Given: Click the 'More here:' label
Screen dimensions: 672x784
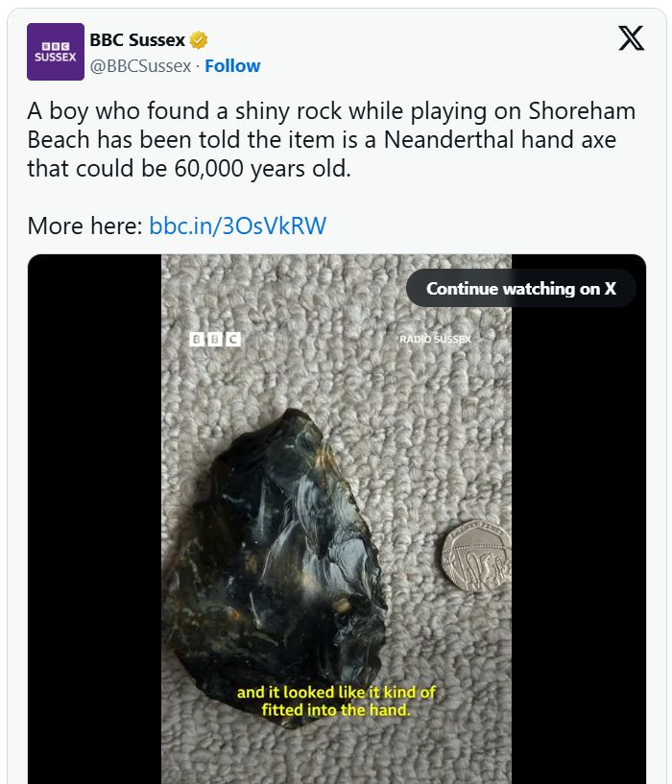Looking at the screenshot, I should (84, 226).
